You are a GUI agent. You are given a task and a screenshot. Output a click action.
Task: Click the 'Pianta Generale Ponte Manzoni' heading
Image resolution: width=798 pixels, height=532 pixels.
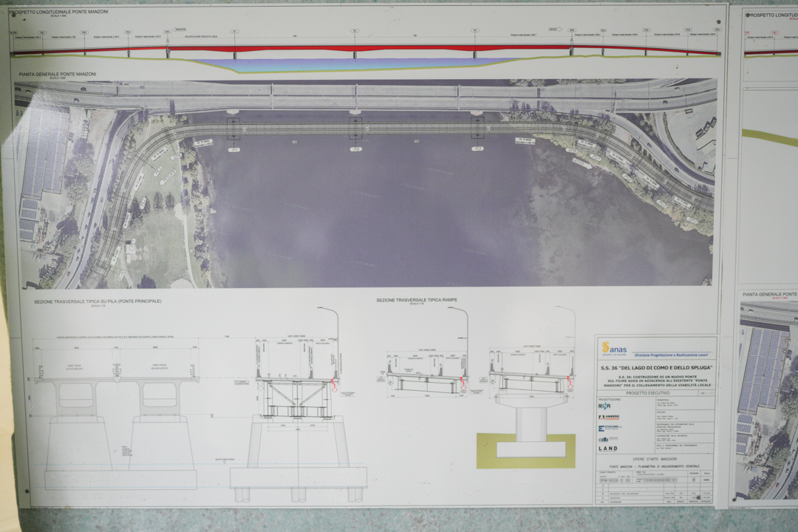coord(54,74)
